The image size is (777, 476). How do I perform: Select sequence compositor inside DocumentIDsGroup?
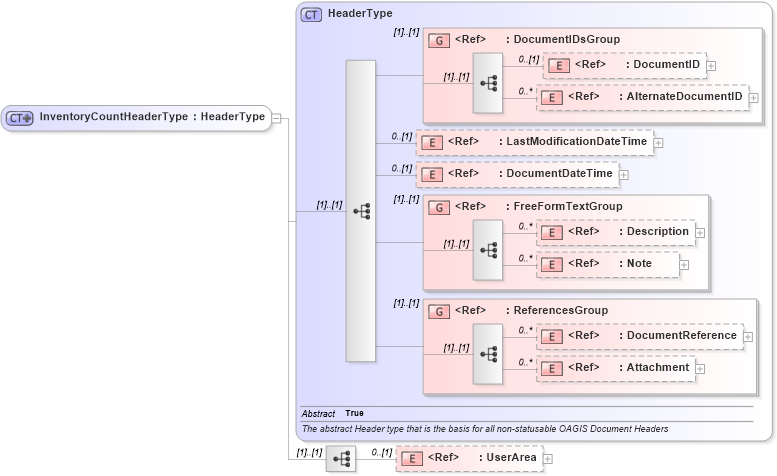coord(488,83)
